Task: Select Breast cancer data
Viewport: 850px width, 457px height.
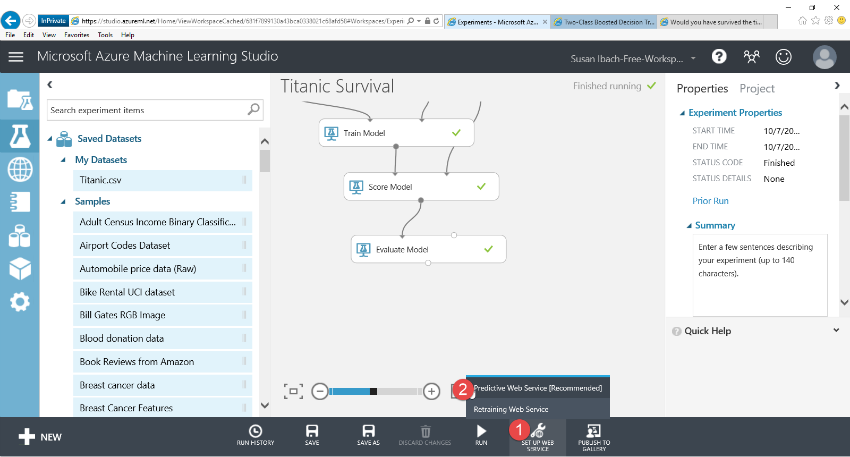Action: point(163,385)
